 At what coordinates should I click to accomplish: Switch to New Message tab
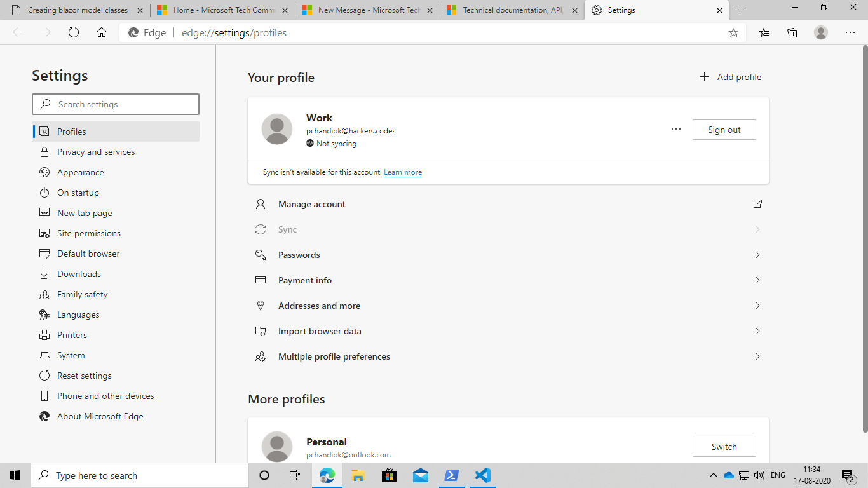[368, 10]
